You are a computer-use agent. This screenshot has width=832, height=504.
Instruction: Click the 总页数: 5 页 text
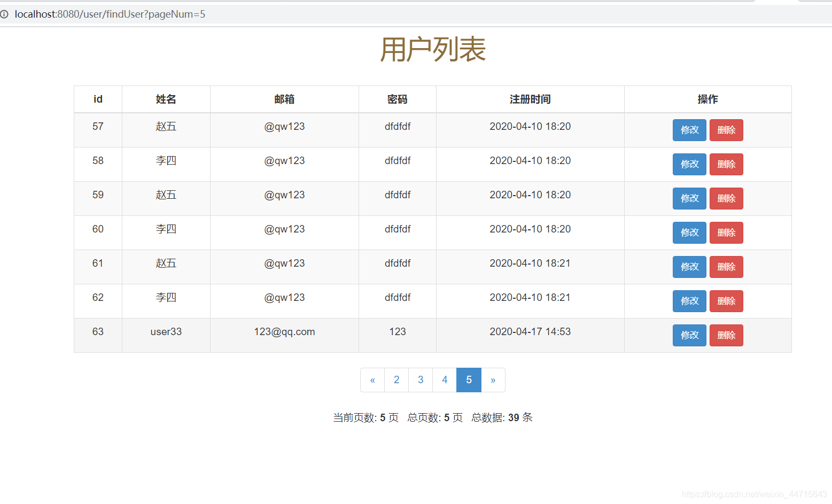tap(435, 417)
